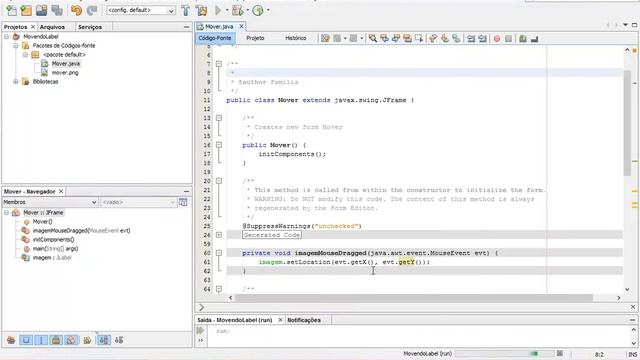Open the Run Project dropdown arrow

pyautogui.click(x=227, y=10)
